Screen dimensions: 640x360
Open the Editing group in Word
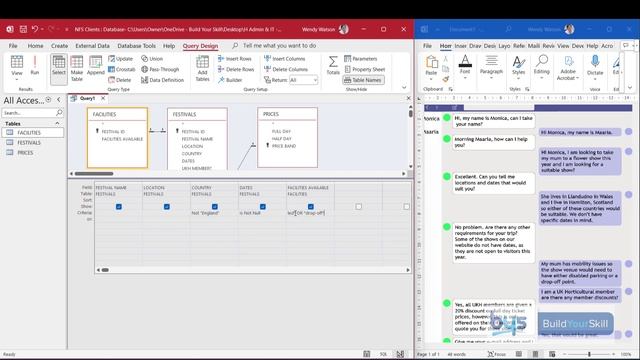pyautogui.click(x=542, y=67)
